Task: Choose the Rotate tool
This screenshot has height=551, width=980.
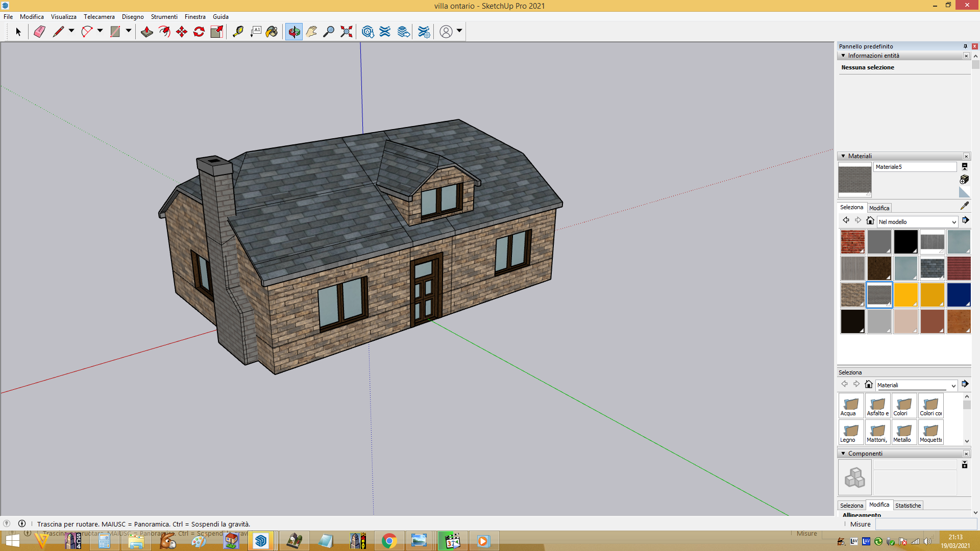Action: (x=199, y=32)
